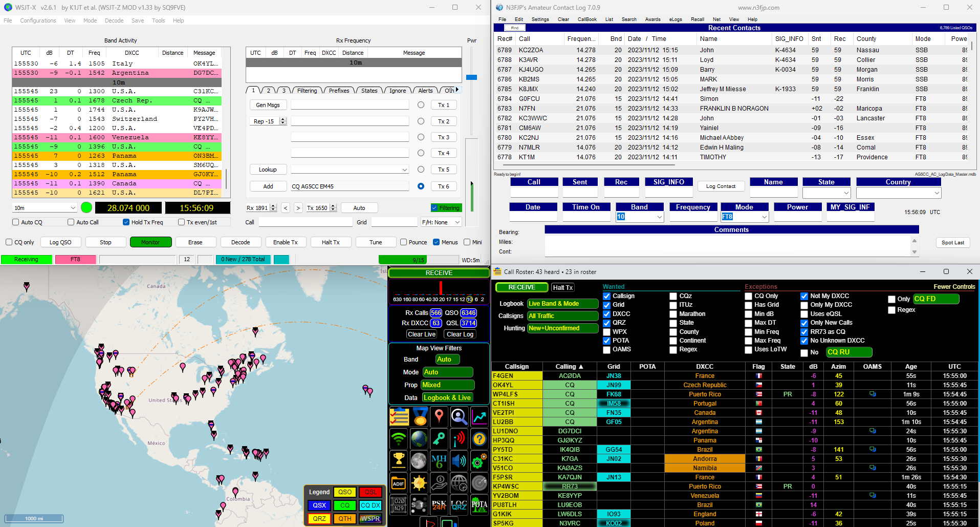The image size is (980, 527).
Task: Open the Decode menu in WSJT-X
Action: pyautogui.click(x=114, y=20)
